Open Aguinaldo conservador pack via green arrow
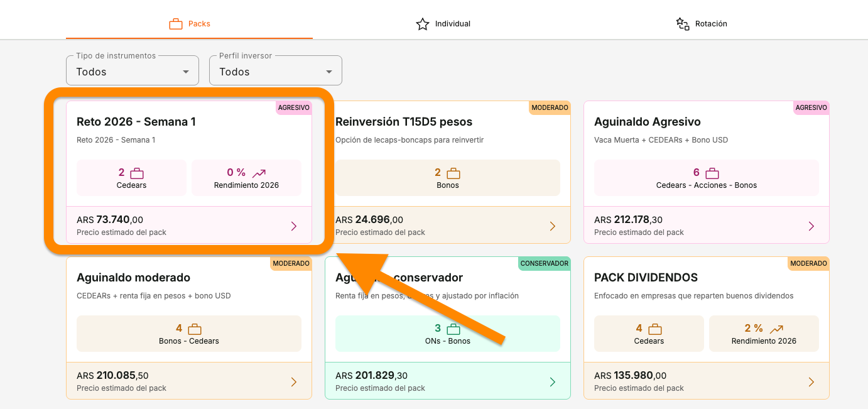The height and width of the screenshot is (409, 868). [x=552, y=381]
